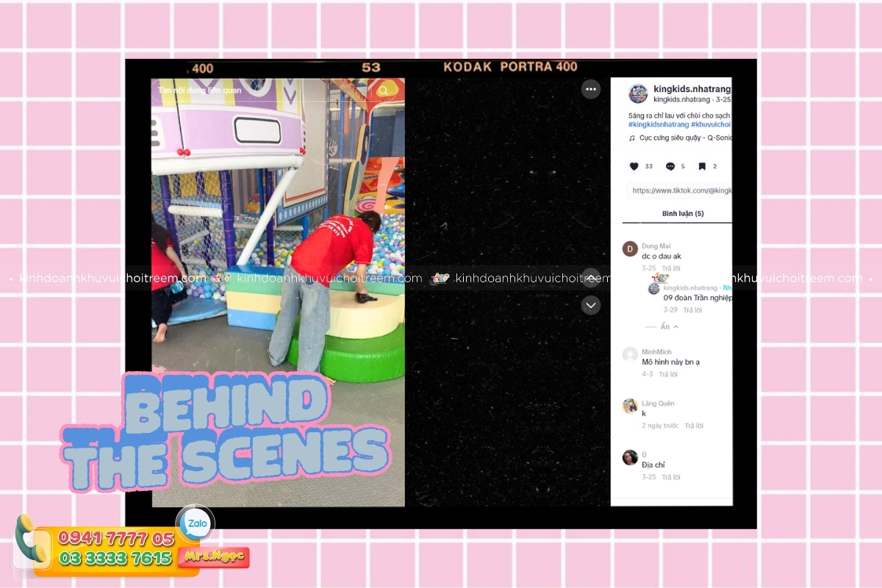Click the comment bubble icon
The height and width of the screenshot is (588, 882).
670,166
